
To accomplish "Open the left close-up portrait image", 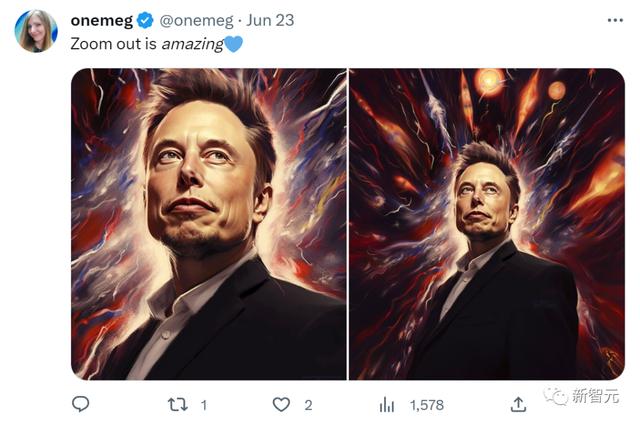I will click(x=208, y=224).
